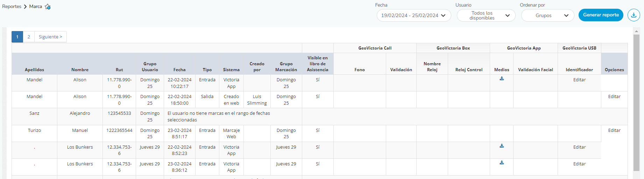Edit Manuel Turizo's Entrada record
This screenshot has height=179, width=644.
click(x=614, y=130)
